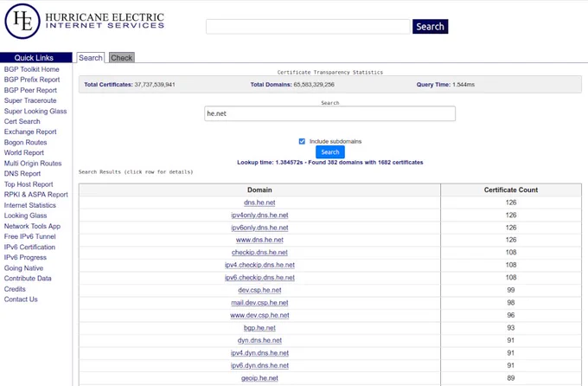
Task: Open Credits link
Action: tap(15, 289)
